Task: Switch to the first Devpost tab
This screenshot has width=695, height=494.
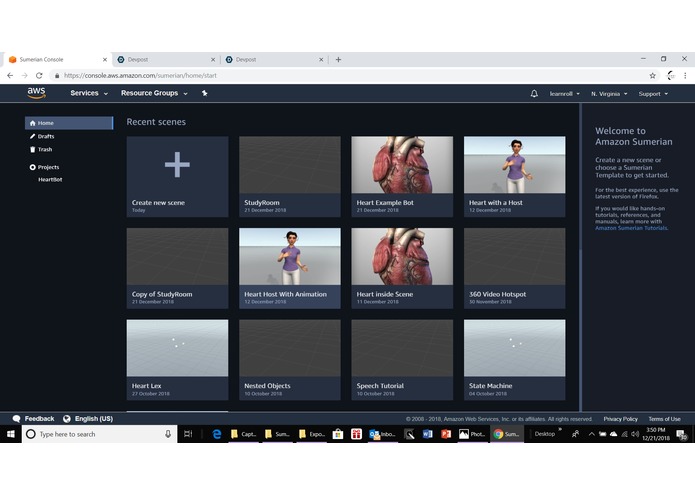Action: point(165,59)
